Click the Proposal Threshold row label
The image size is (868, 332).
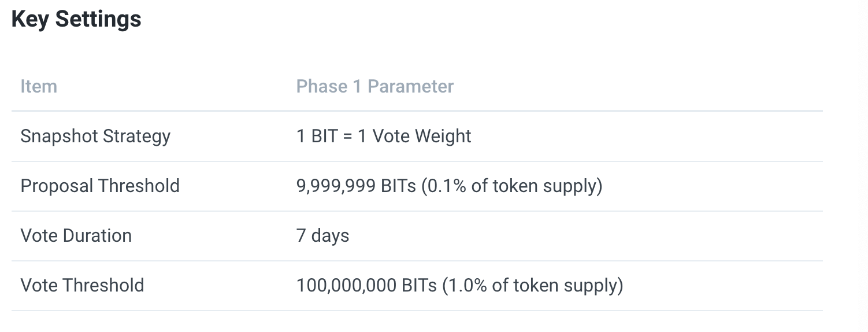tap(100, 186)
